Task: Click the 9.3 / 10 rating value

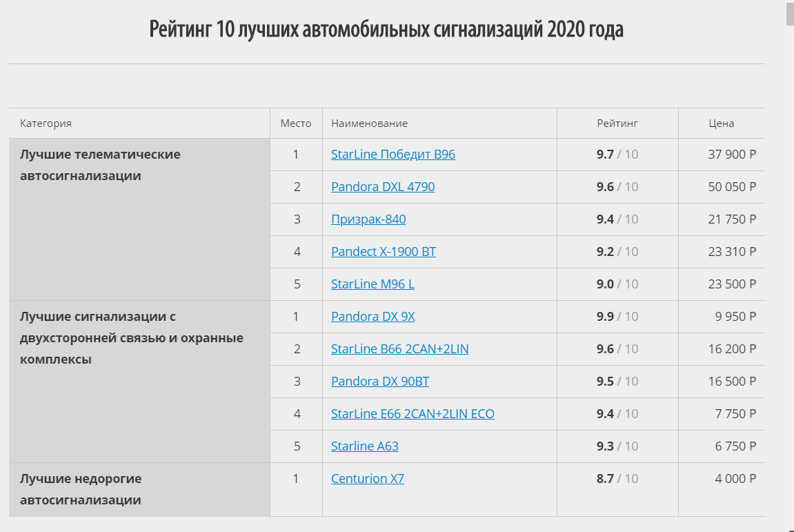Action: (617, 446)
